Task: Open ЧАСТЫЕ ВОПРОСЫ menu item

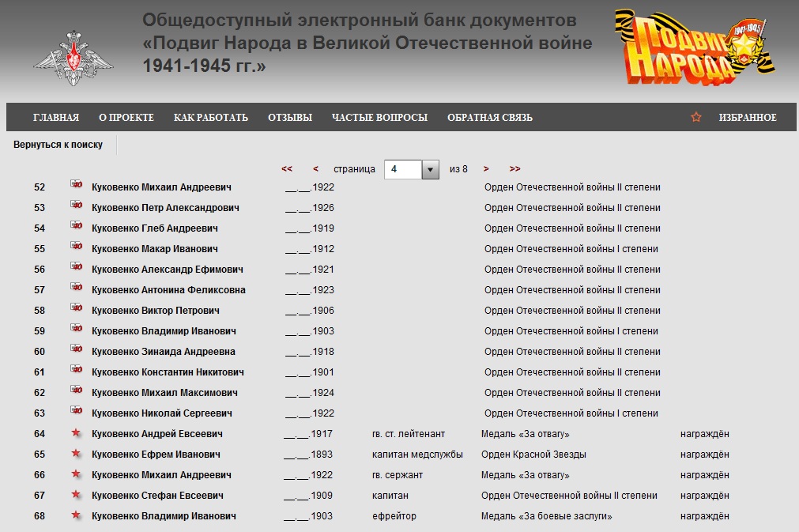Action: (x=379, y=118)
